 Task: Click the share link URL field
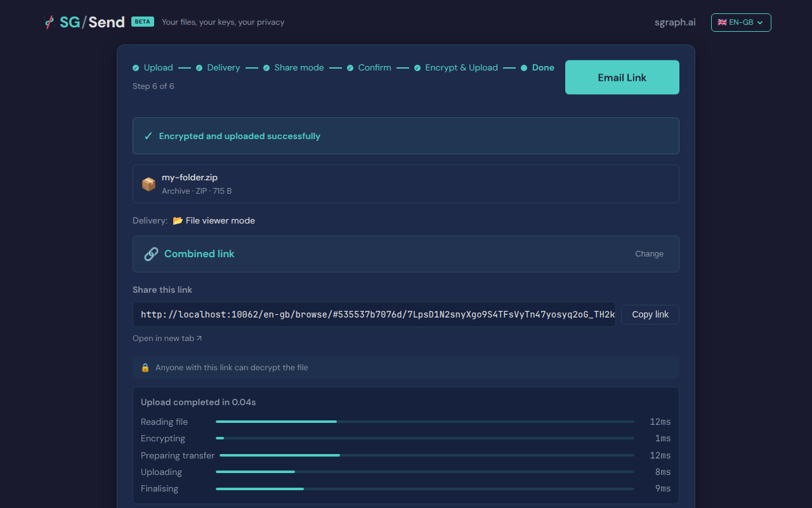(374, 314)
